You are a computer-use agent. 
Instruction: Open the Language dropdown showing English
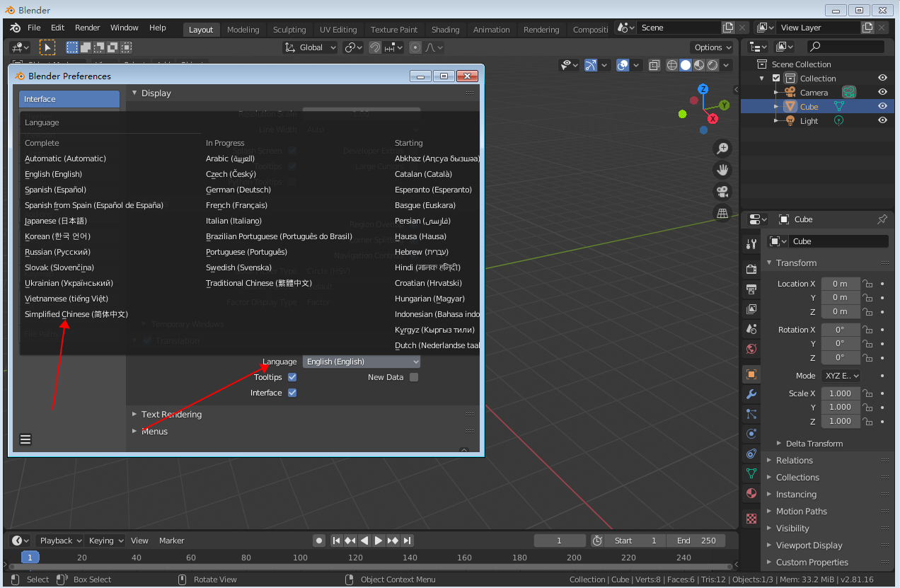pos(362,362)
